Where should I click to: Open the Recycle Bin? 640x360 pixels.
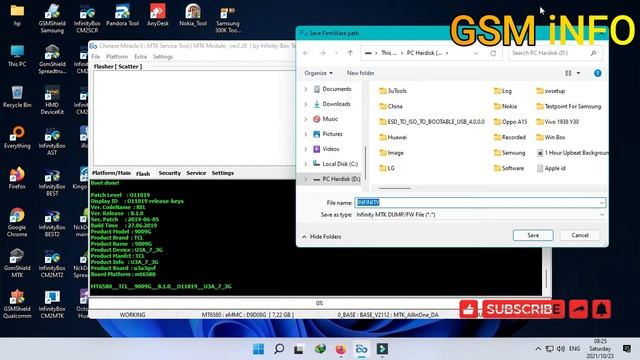(17, 97)
